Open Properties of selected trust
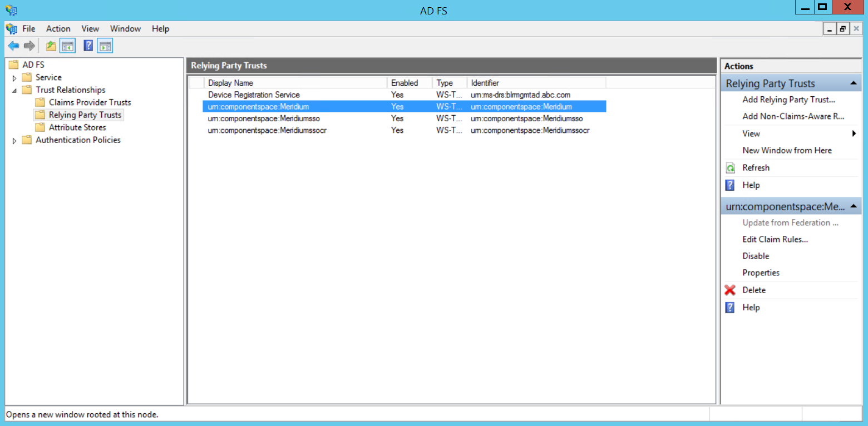Screen dimensions: 868x426 pyautogui.click(x=761, y=273)
